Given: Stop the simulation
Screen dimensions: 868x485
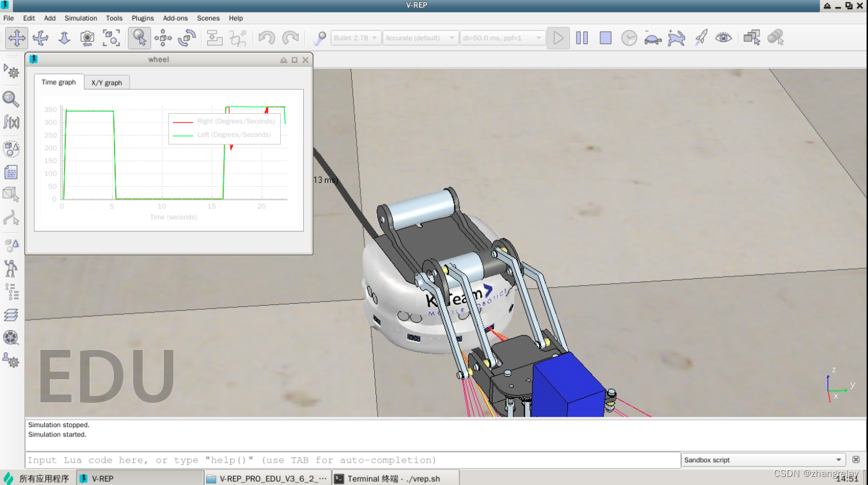Looking at the screenshot, I should tap(606, 38).
